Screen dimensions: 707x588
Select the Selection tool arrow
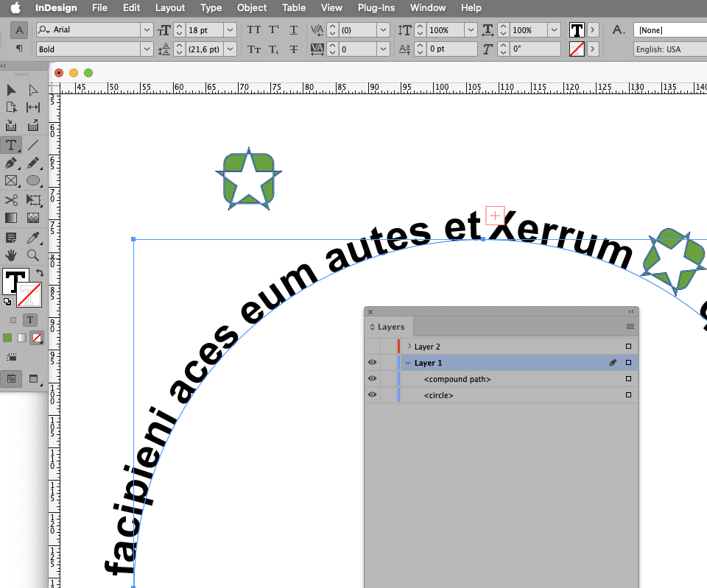pyautogui.click(x=10, y=90)
